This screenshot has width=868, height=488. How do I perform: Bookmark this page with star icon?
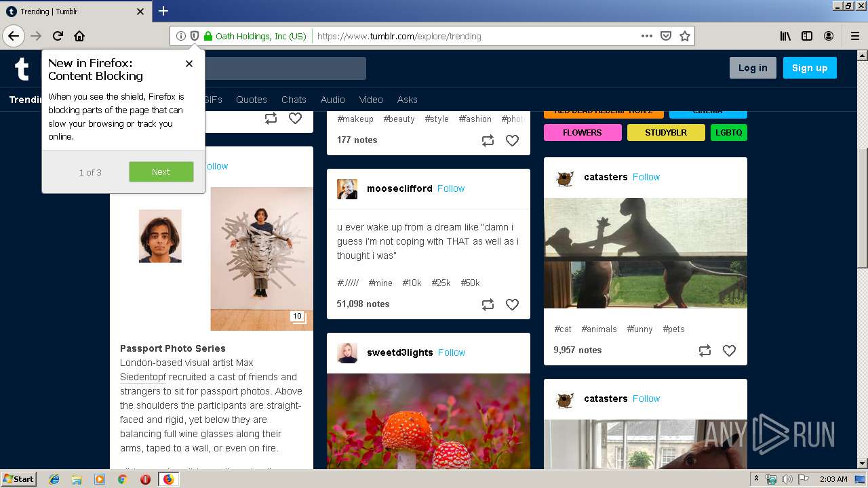tap(685, 36)
